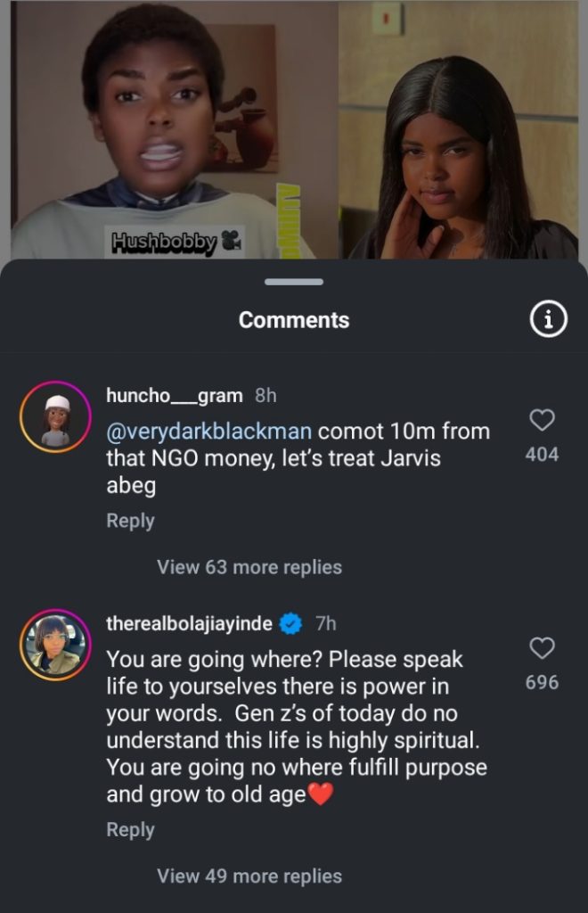Screen dimensions: 588x913
Task: Tap the Comments header title
Action: point(294,320)
